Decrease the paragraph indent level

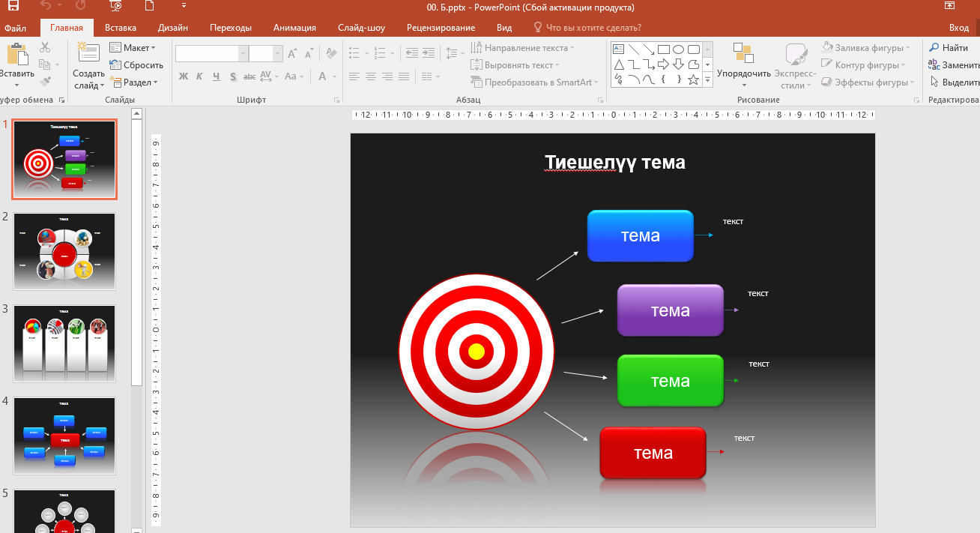pos(411,53)
